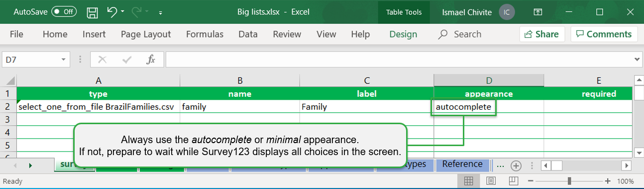The height and width of the screenshot is (189, 644).
Task: Switch to Page Layout view icon
Action: 491,181
